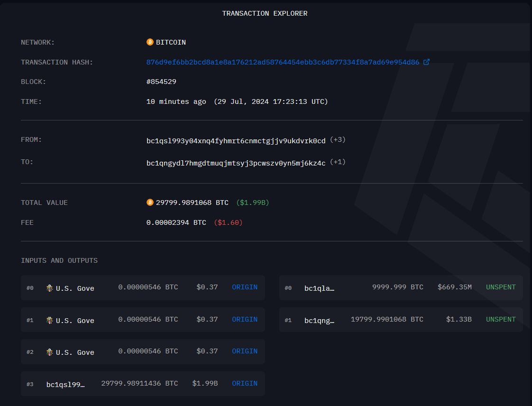Click fee amount 0.00002394 BTC

pyautogui.click(x=176, y=222)
